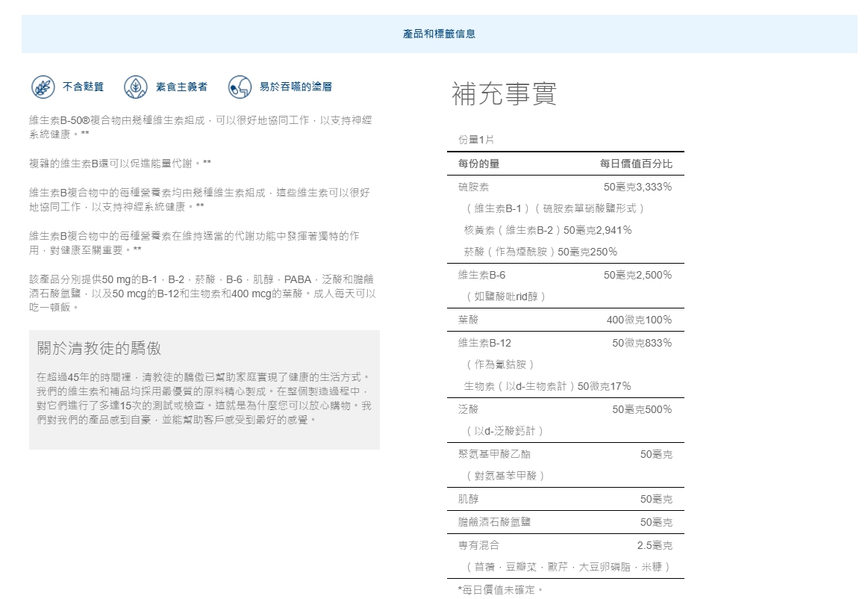Select the 不含麩質 label
The image size is (868, 599).
point(83,87)
